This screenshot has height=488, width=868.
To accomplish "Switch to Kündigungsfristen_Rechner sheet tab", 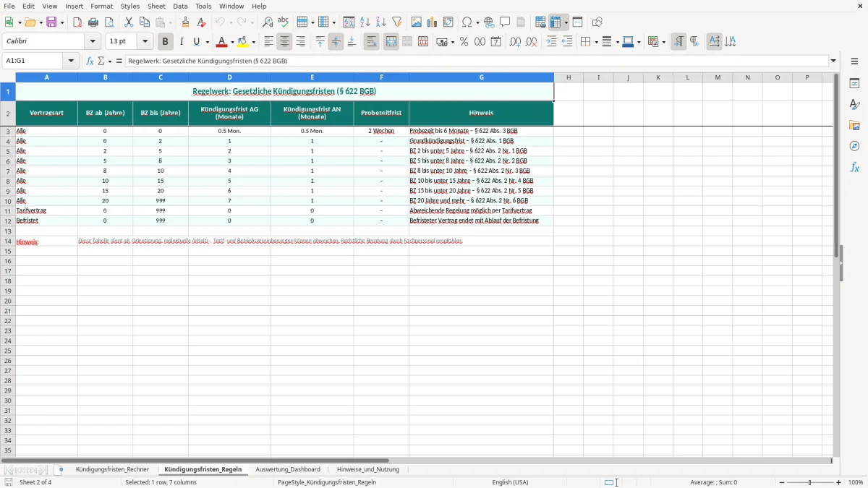I will pos(112,469).
